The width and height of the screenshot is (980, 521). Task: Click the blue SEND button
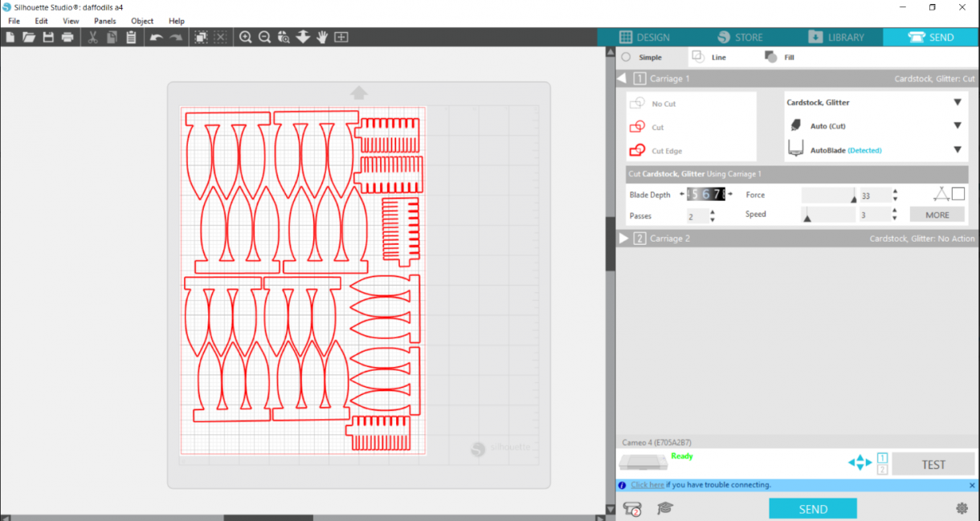tap(813, 508)
